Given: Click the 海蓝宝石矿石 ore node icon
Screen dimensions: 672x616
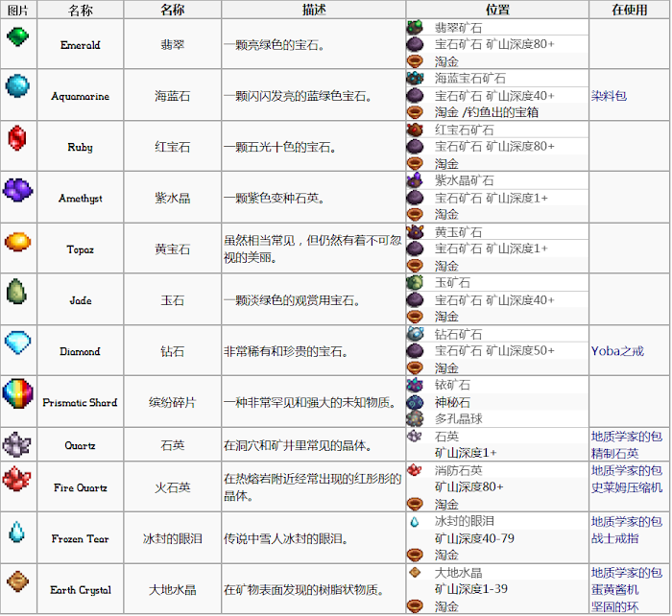Looking at the screenshot, I should (415, 78).
